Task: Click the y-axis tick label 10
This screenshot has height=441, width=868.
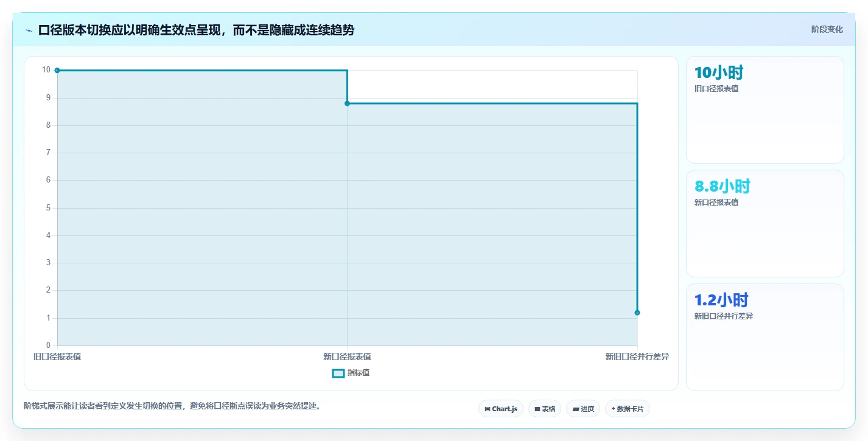Action: [46, 70]
